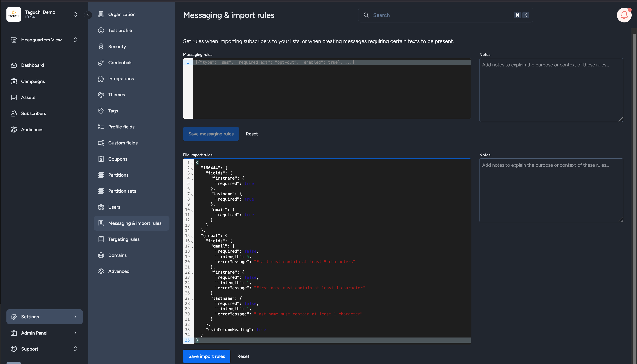Click the Security lock icon
The image size is (637, 364).
coord(101,47)
